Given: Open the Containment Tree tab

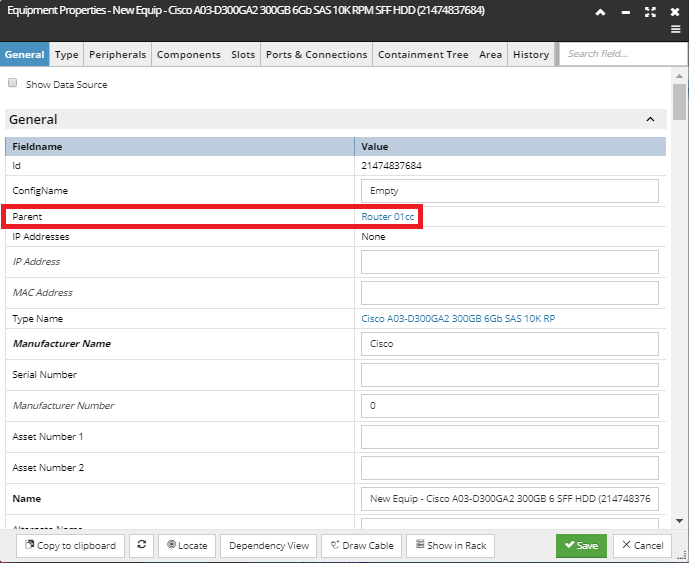Looking at the screenshot, I should (423, 55).
